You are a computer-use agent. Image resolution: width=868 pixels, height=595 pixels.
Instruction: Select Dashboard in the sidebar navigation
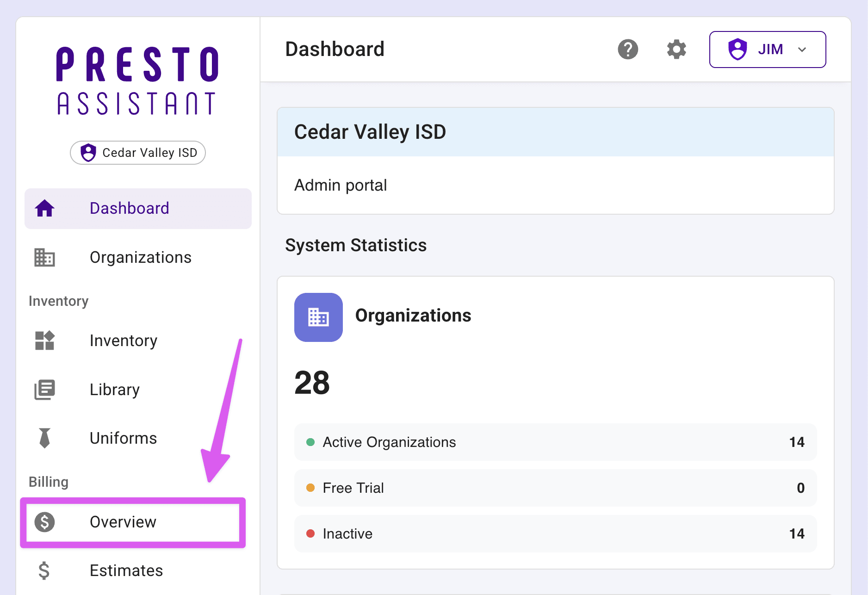click(x=129, y=209)
